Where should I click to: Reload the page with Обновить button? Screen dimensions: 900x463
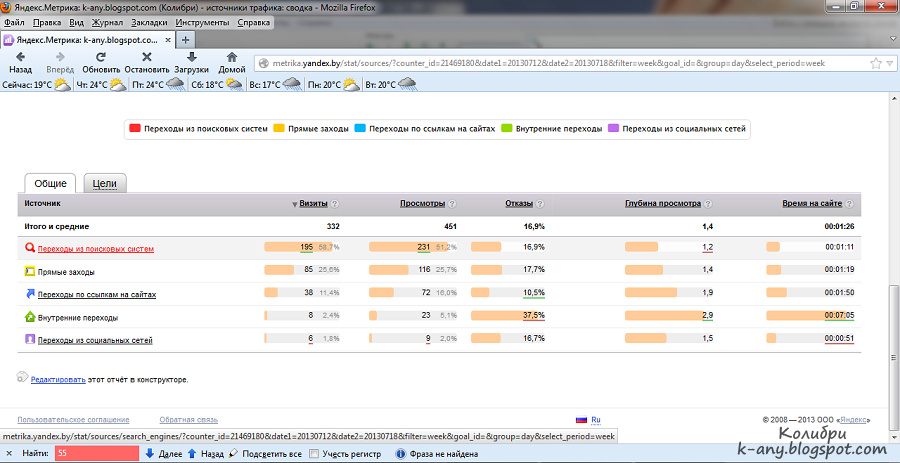(101, 63)
